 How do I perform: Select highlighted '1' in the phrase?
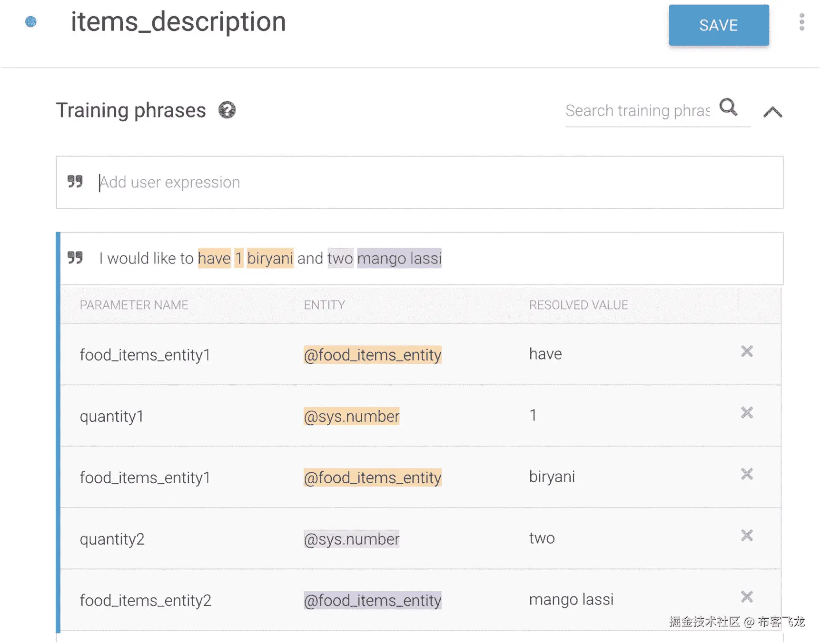[x=239, y=258]
